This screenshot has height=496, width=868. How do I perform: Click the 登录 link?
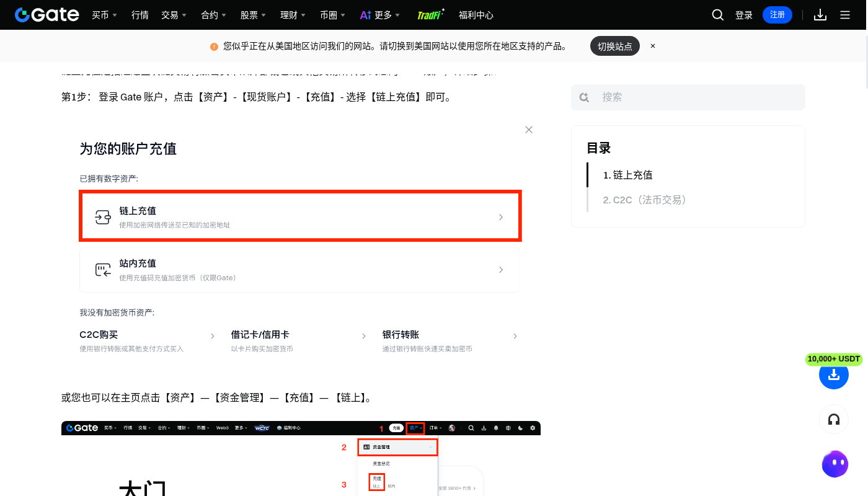point(744,15)
